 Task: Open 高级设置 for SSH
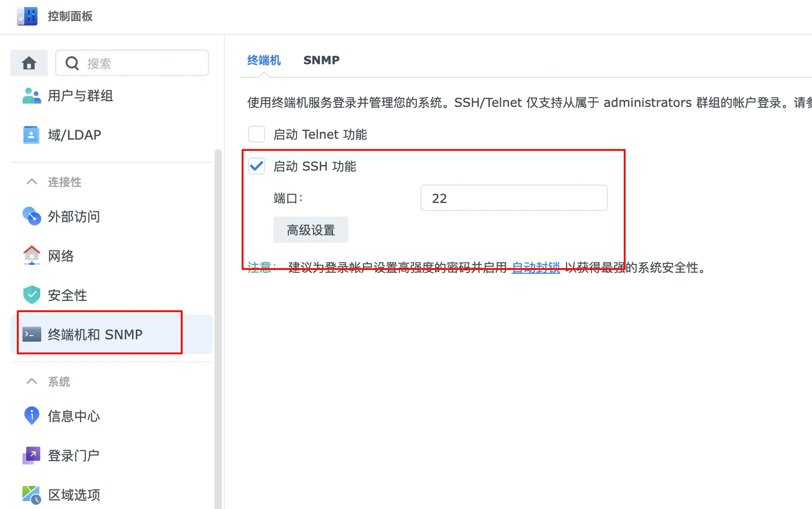[x=310, y=230]
